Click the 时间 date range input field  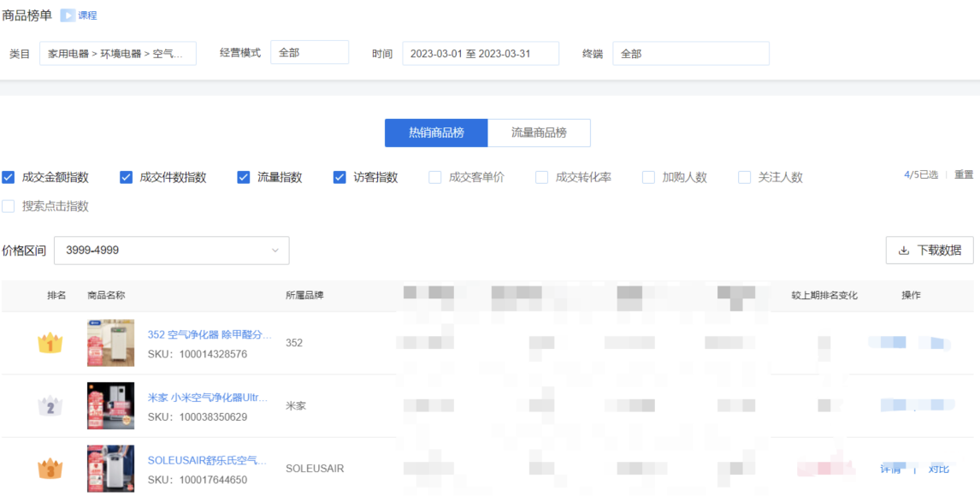481,53
